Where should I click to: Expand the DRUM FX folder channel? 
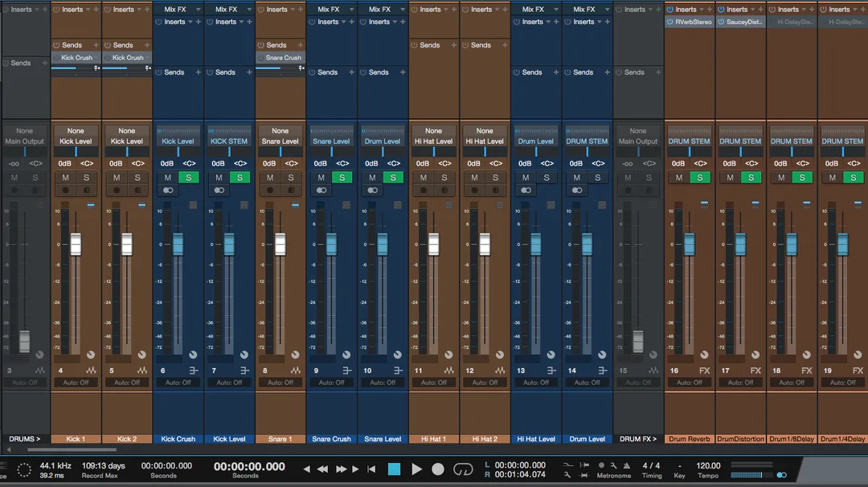638,439
